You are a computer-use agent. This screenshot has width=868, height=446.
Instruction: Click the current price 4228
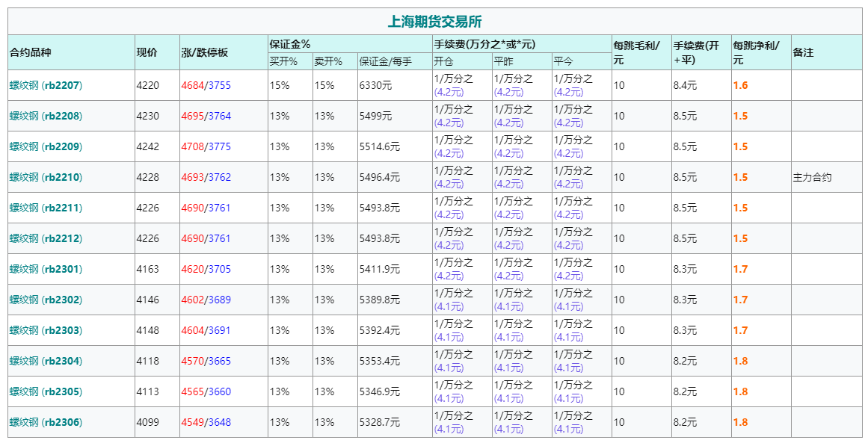tap(148, 177)
